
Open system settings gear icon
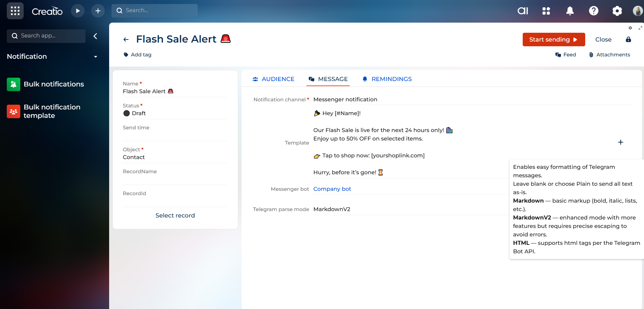[617, 11]
